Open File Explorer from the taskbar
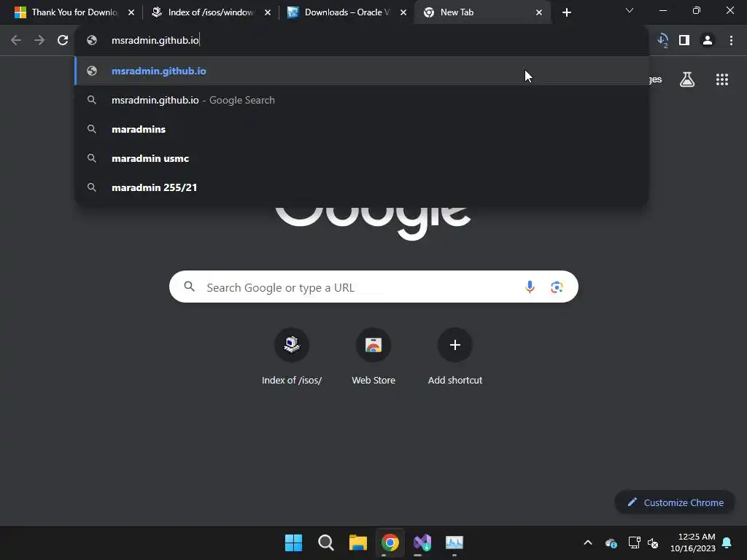Screen dimensions: 747x560 coord(357,542)
